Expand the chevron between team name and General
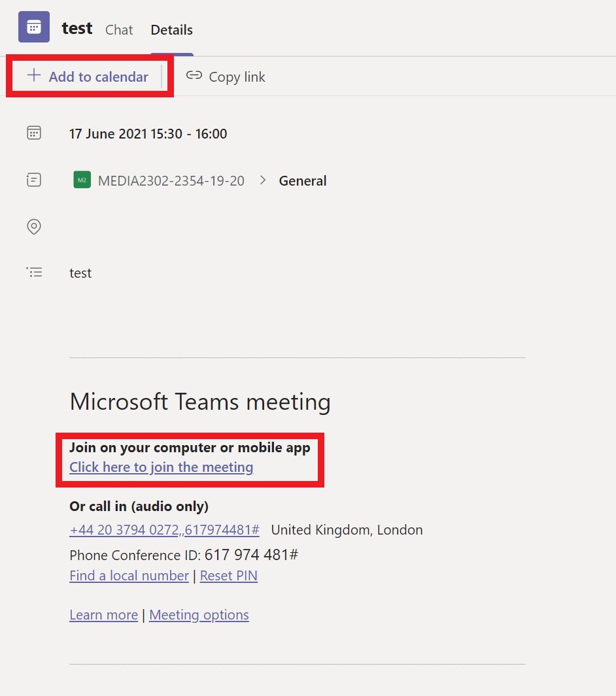 [263, 180]
